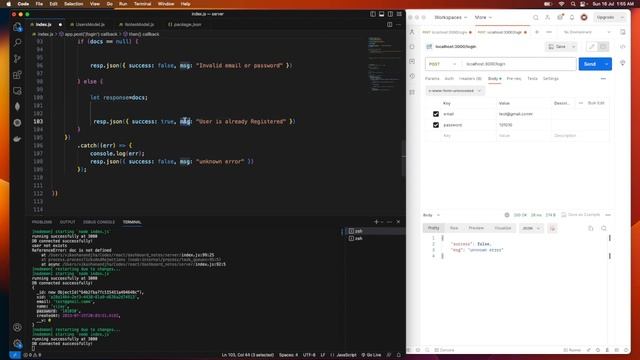Switch to the package.json editor tab

185,24
